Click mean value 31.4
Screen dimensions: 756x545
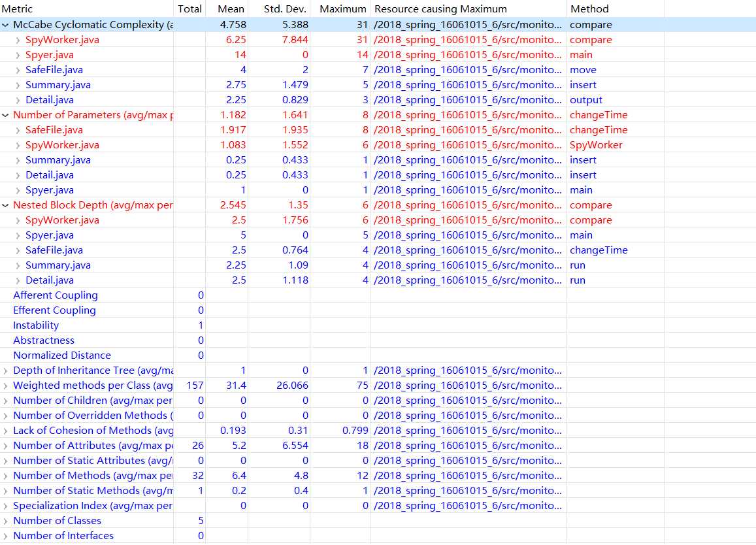[237, 386]
